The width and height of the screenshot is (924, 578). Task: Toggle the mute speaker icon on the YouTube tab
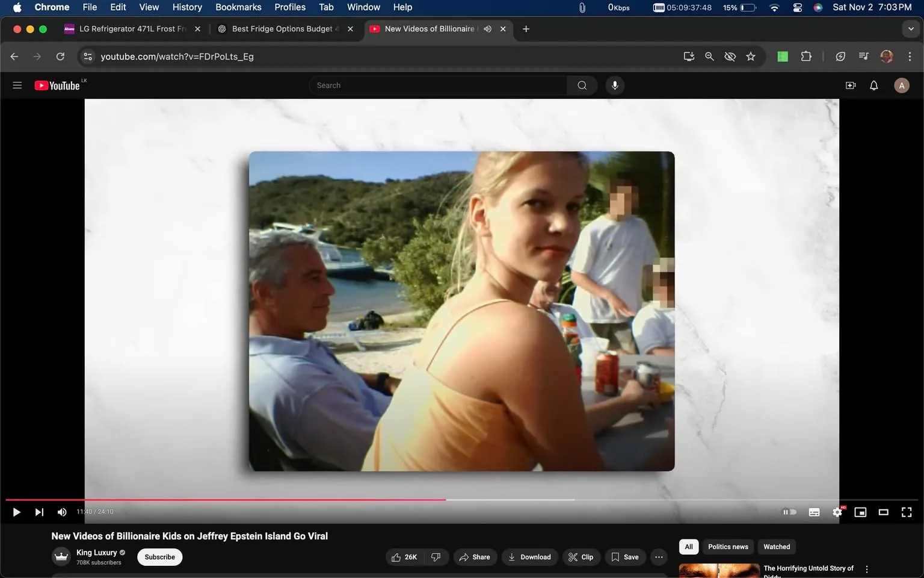pos(487,28)
